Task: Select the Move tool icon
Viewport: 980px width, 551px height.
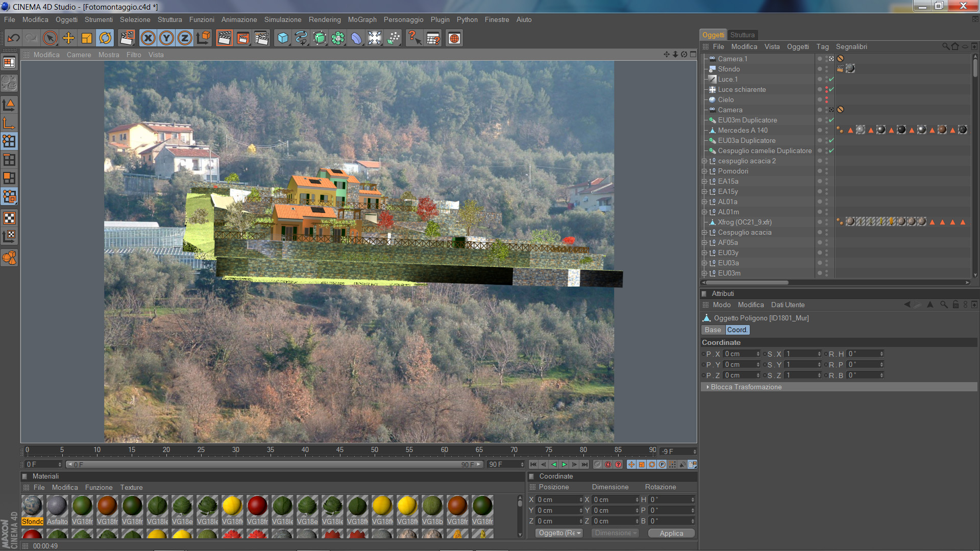Action: point(68,38)
